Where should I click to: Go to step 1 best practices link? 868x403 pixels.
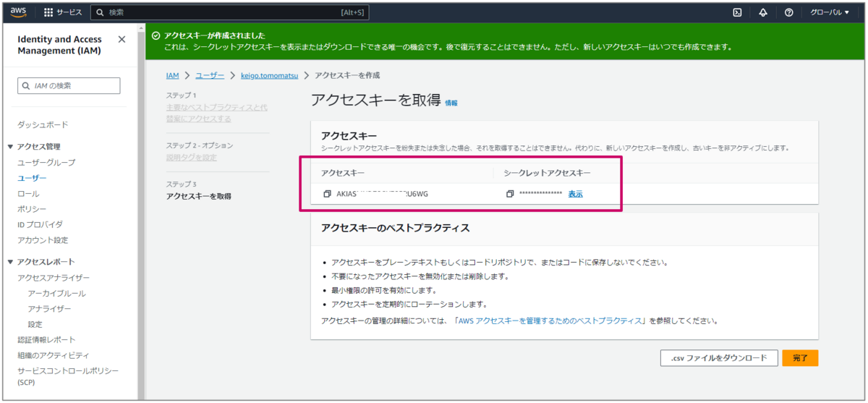(216, 113)
